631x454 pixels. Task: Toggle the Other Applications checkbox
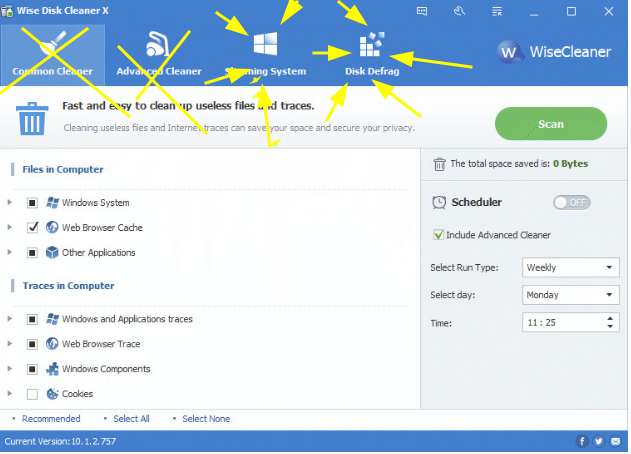tap(32, 254)
